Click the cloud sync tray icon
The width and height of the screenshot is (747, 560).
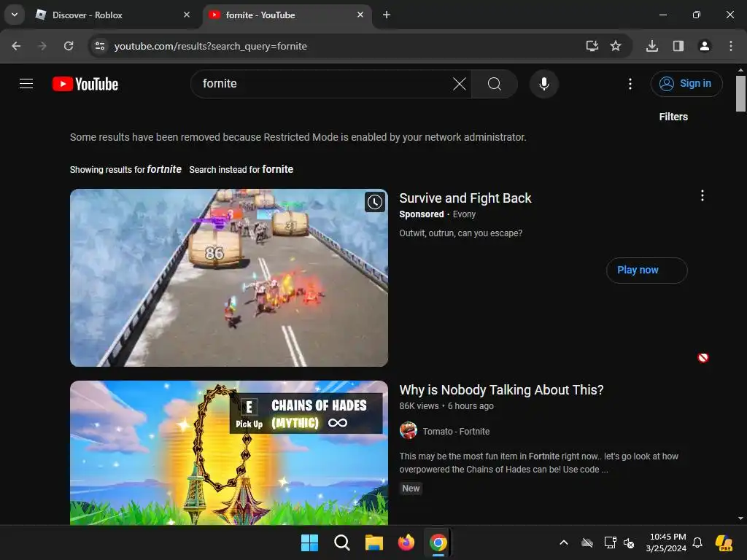[x=587, y=542]
